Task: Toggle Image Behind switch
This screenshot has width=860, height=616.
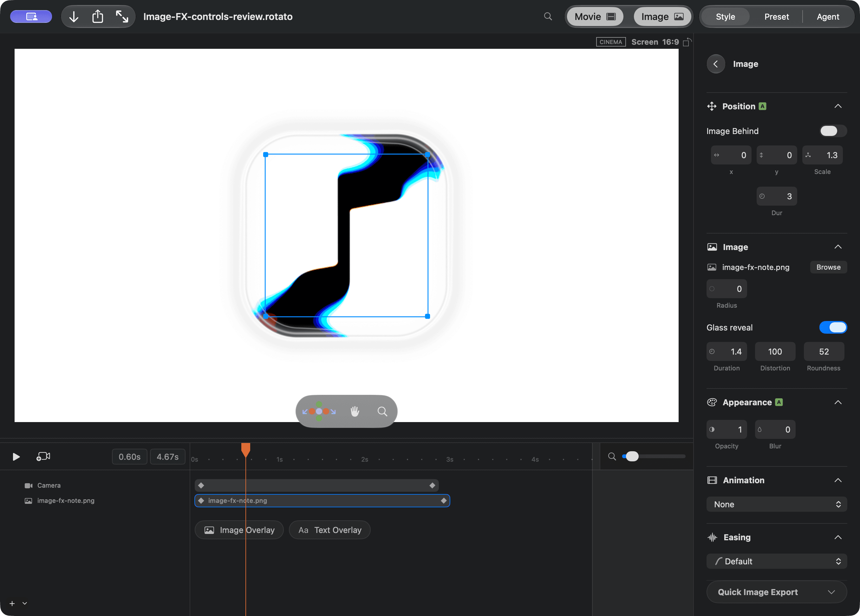Action: tap(833, 131)
